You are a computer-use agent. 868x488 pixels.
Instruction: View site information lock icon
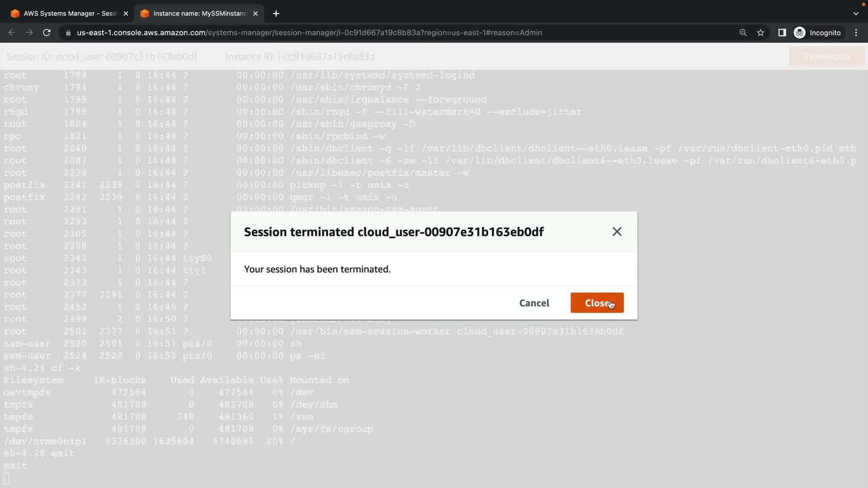tap(68, 33)
